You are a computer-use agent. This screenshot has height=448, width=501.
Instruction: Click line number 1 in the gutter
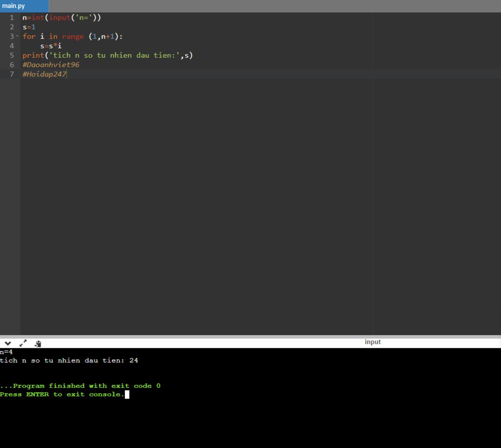point(12,18)
